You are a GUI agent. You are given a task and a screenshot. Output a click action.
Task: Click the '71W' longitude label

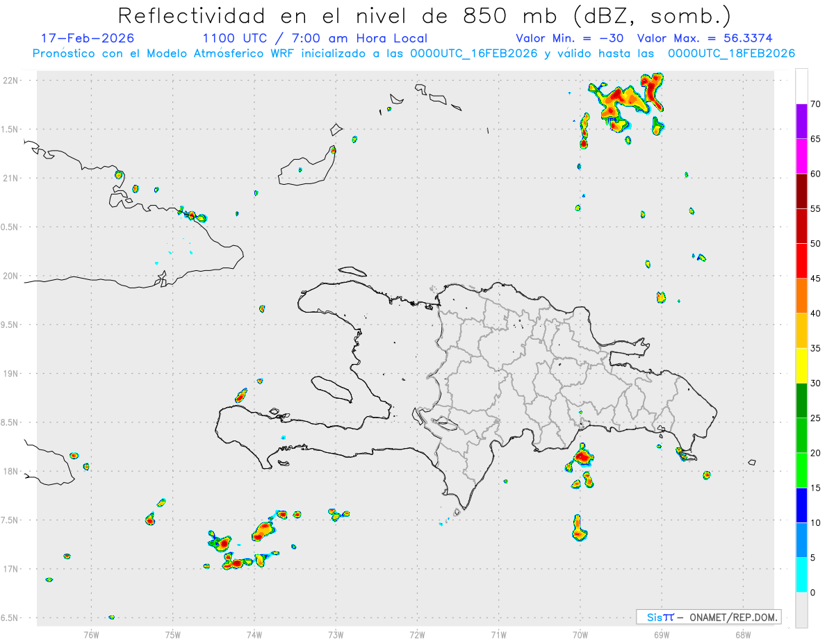click(498, 634)
